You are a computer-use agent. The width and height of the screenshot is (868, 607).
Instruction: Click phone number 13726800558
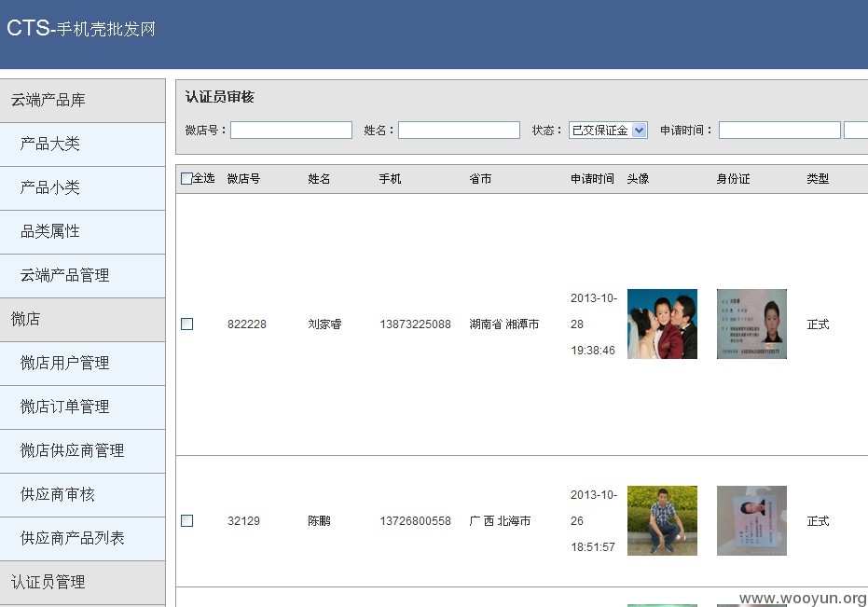(x=415, y=520)
